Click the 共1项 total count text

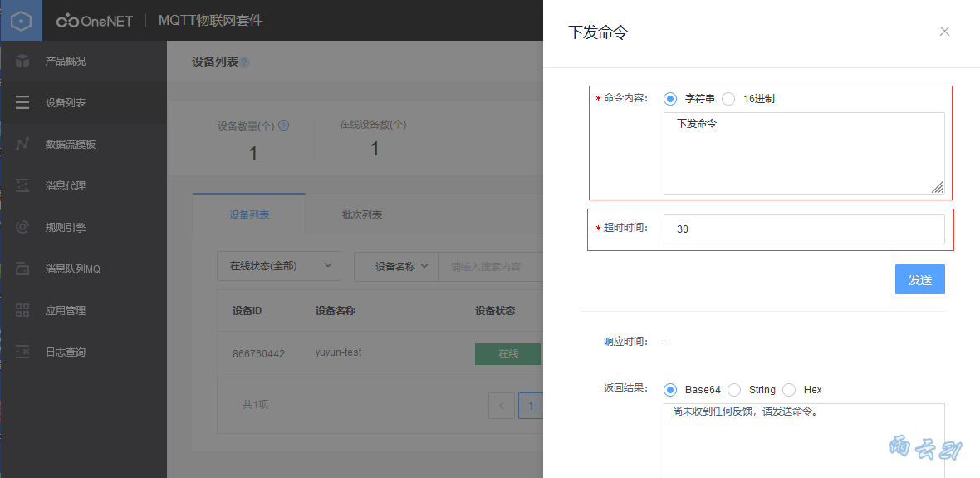pos(256,404)
